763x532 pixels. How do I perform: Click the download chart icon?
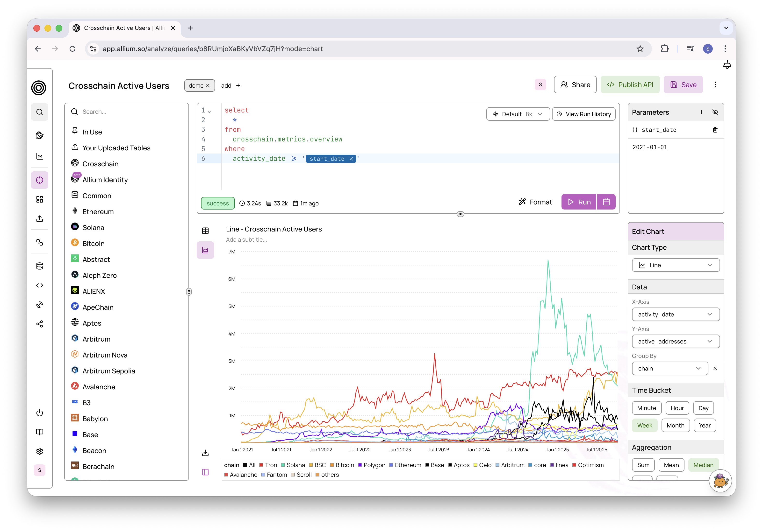205,453
